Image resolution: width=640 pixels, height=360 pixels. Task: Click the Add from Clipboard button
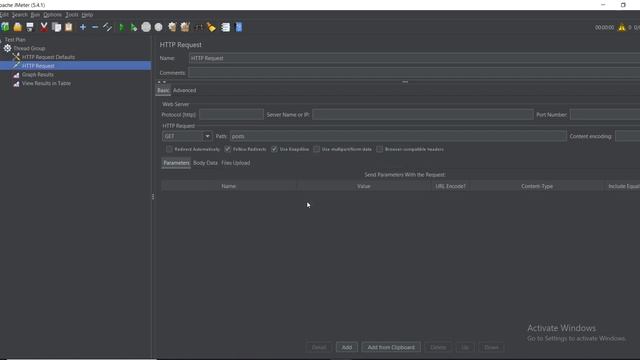(391, 347)
